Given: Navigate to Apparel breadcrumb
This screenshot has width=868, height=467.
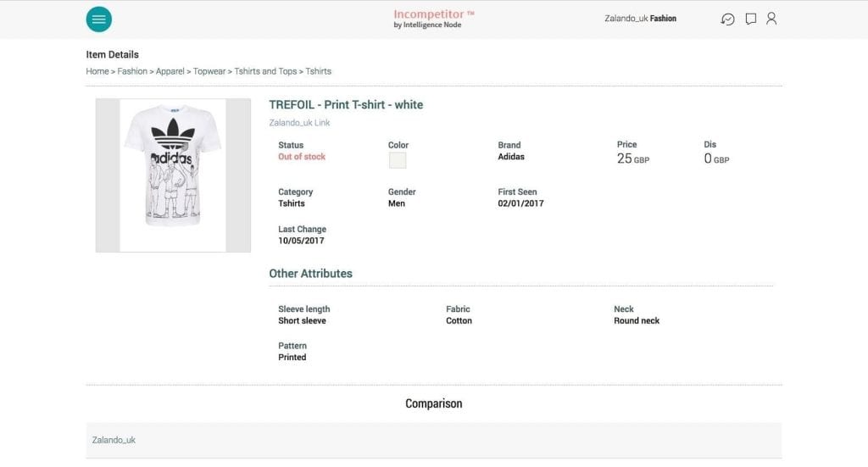Looking at the screenshot, I should tap(170, 71).
